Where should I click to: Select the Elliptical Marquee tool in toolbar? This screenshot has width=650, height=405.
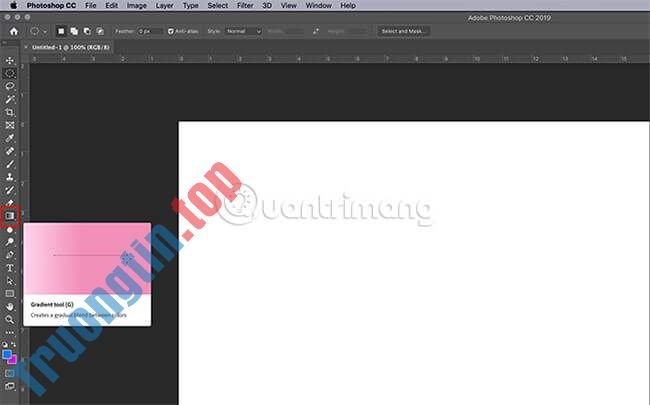pyautogui.click(x=10, y=73)
